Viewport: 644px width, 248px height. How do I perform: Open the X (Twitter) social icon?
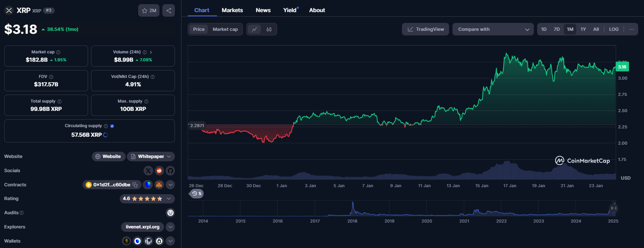click(148, 170)
